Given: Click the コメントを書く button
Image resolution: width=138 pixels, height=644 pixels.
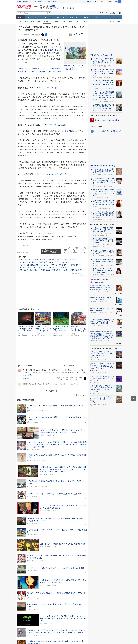Looking at the screenshot, I should (69, 365).
